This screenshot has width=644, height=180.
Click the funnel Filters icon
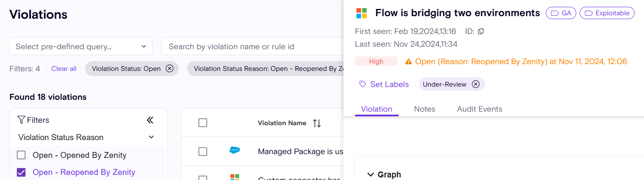(x=21, y=120)
